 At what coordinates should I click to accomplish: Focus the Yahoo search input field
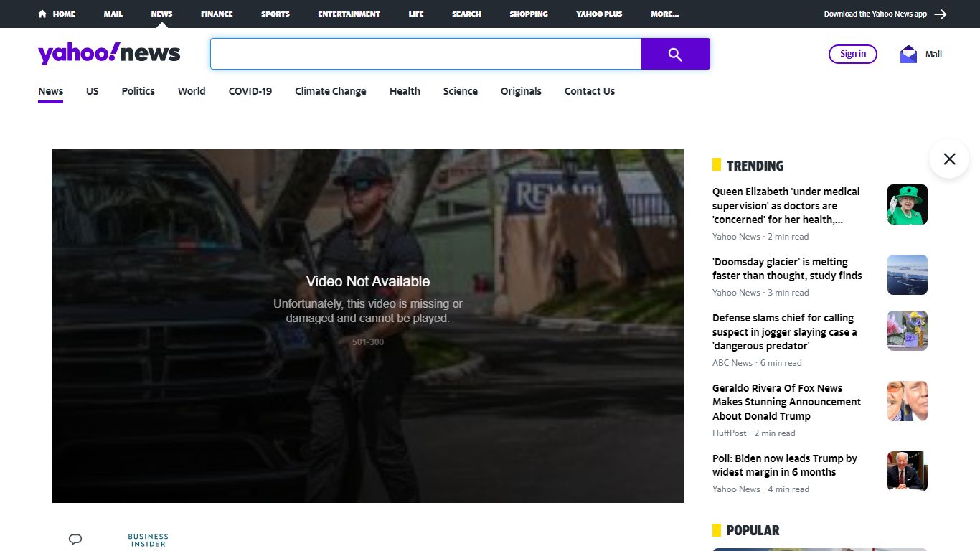(x=426, y=54)
